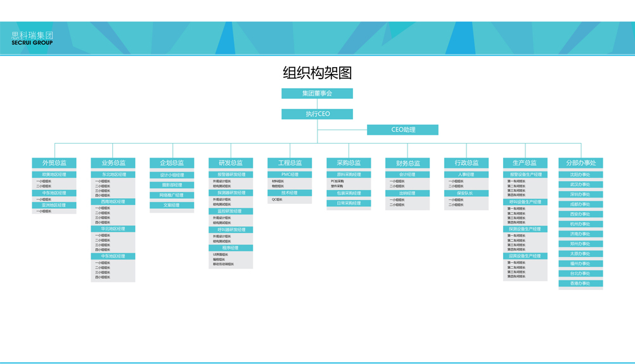Click the 采购总监 header box
The image size is (635, 364).
tap(349, 163)
